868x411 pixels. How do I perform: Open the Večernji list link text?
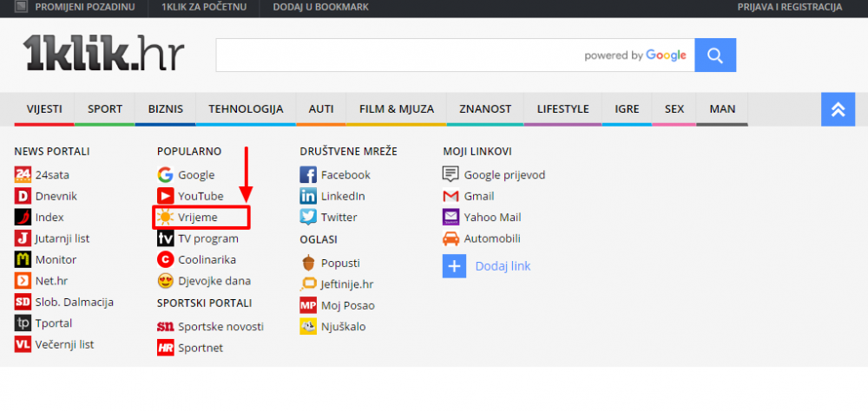[x=65, y=344]
